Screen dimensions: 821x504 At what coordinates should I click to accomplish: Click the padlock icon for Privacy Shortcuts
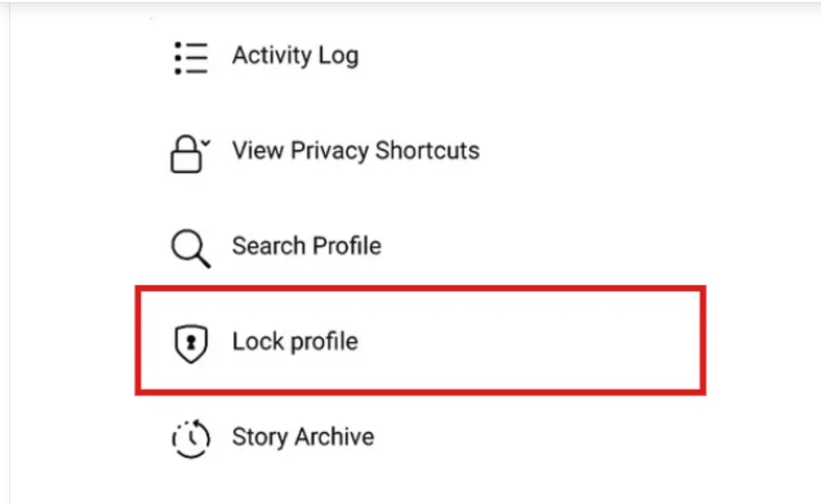click(x=186, y=154)
